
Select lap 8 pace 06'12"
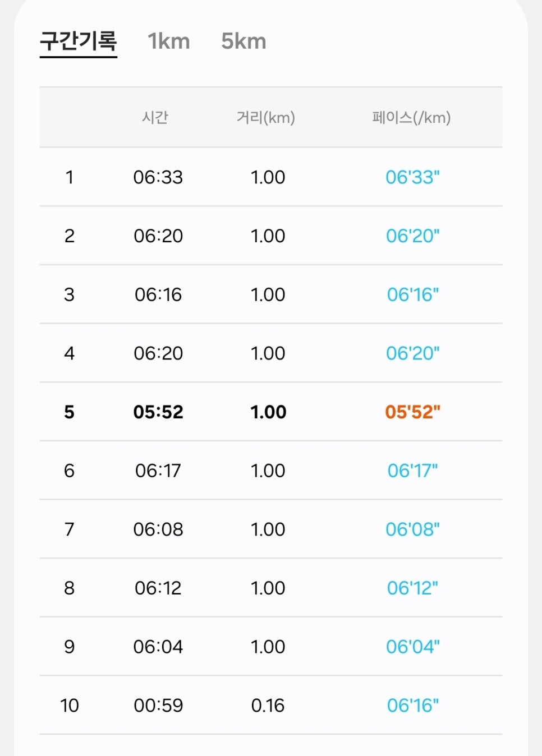coord(413,588)
